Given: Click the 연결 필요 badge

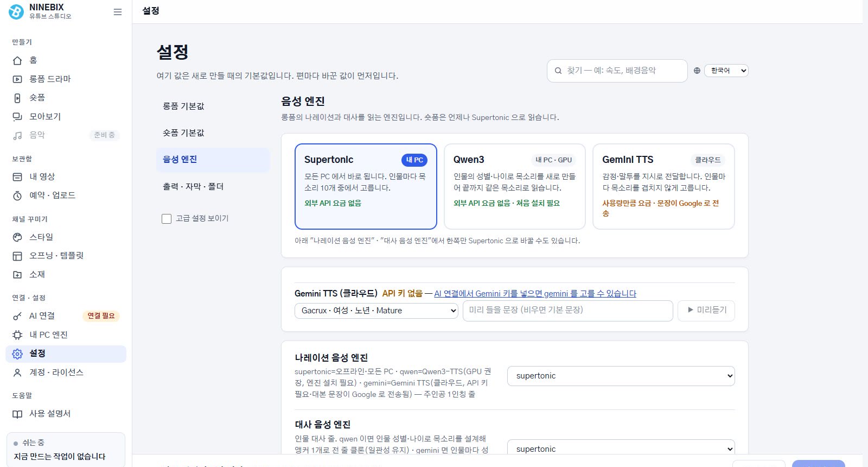Looking at the screenshot, I should [x=101, y=316].
